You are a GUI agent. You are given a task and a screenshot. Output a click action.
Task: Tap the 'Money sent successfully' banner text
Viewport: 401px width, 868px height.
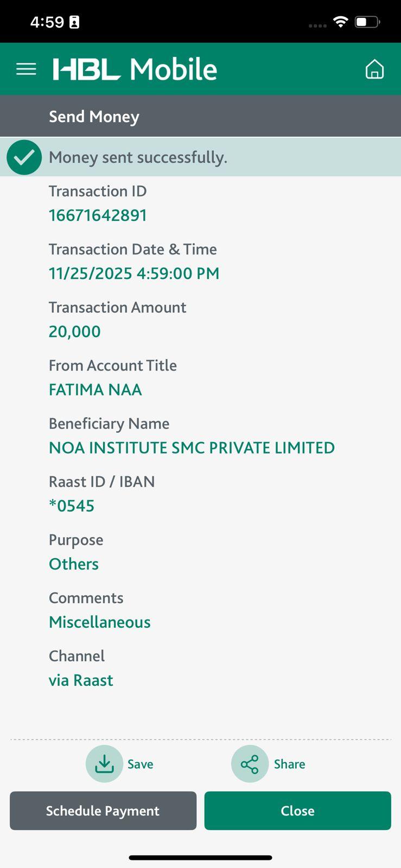[x=138, y=157]
